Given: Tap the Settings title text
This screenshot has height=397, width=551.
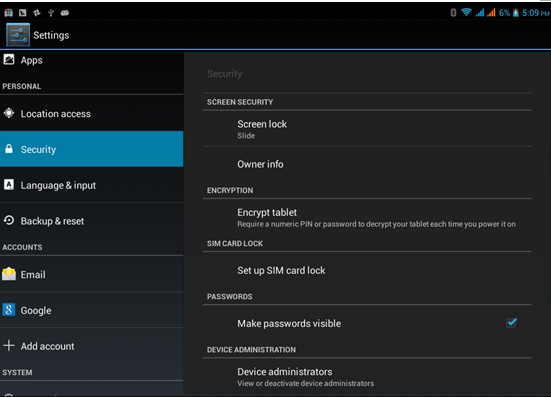Looking at the screenshot, I should 51,35.
